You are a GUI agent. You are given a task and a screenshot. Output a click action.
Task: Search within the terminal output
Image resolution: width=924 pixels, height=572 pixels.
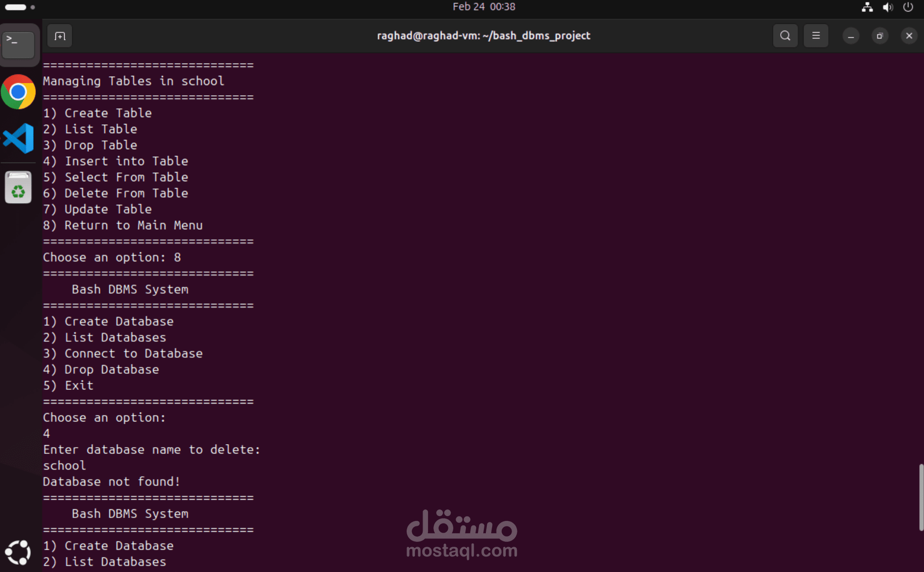(x=785, y=36)
